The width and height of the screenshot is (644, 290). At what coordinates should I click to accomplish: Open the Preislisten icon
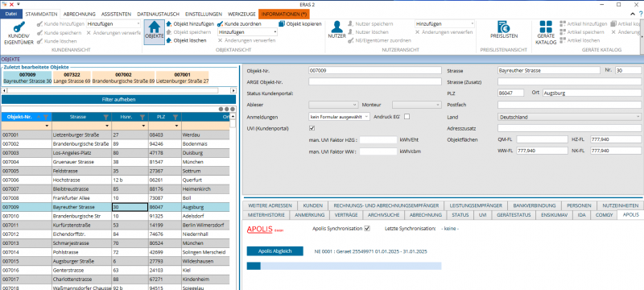pos(504,27)
